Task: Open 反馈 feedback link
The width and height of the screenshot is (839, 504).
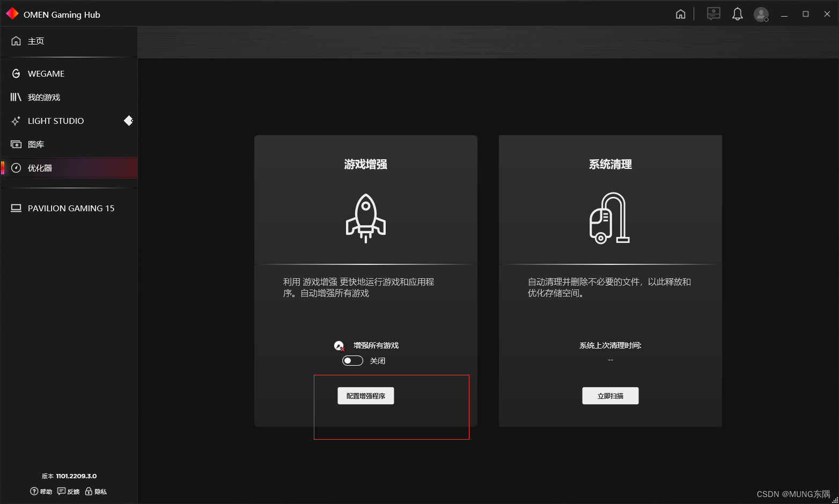Action: click(68, 492)
